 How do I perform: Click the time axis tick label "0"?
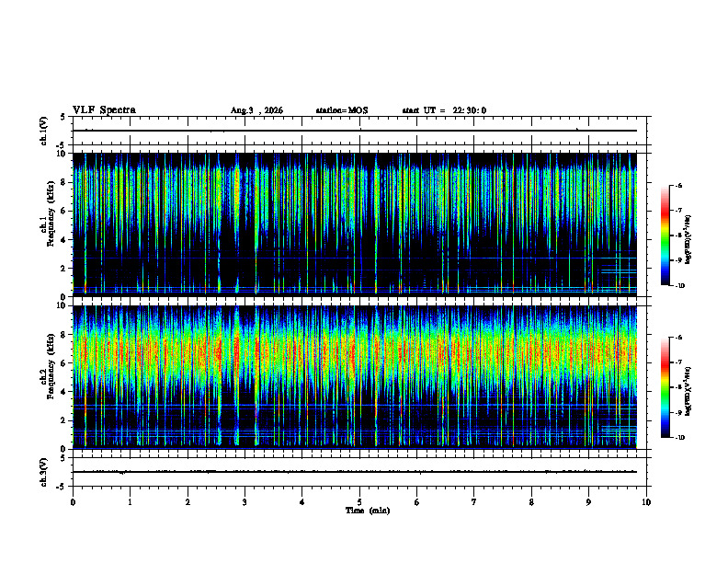coord(73,502)
